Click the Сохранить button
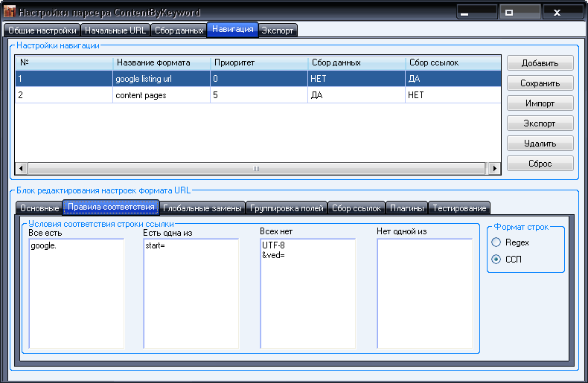 540,83
